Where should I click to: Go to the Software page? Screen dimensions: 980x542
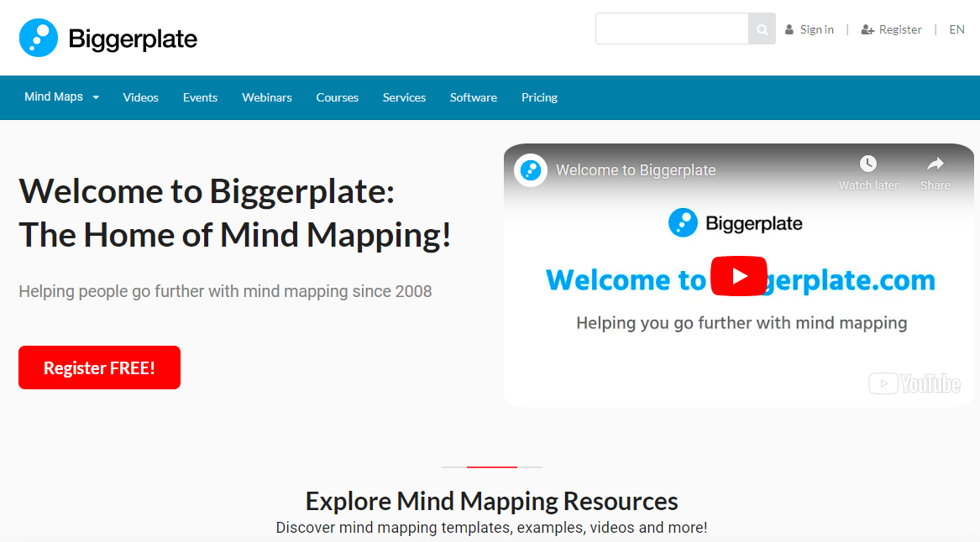(473, 97)
